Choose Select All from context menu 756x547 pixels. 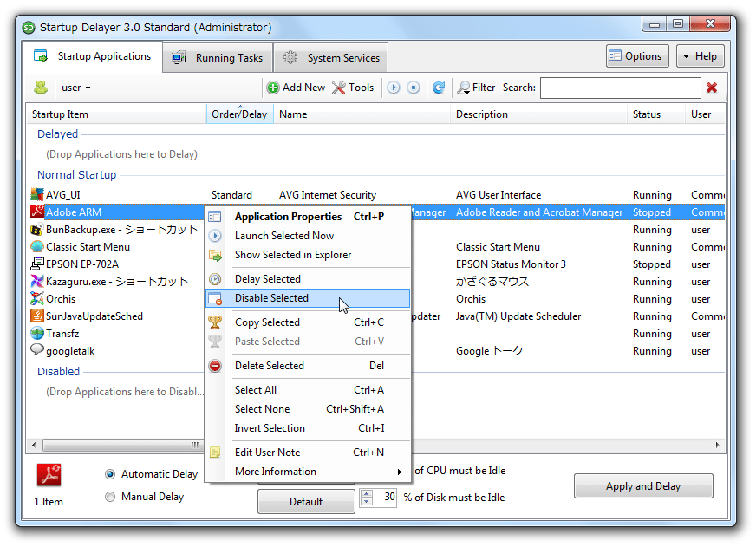309,390
